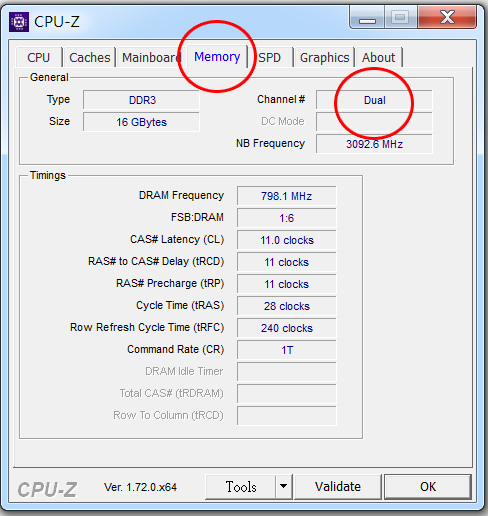488x516 pixels.
Task: Click CAS# Latency value 11.0 clocks
Action: pos(287,240)
